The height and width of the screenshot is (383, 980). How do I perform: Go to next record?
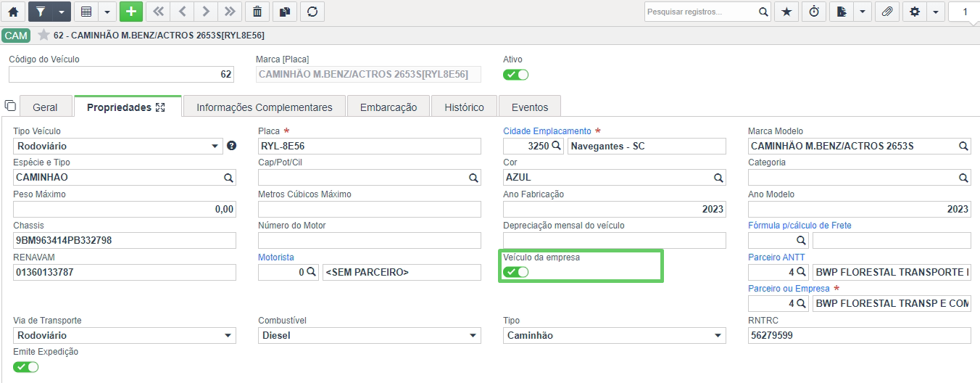click(206, 12)
